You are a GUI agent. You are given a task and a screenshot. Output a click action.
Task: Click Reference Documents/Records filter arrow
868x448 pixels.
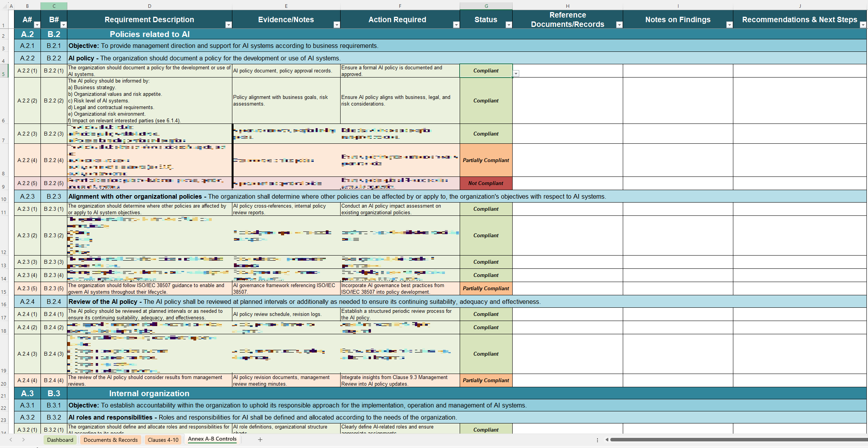coord(619,25)
